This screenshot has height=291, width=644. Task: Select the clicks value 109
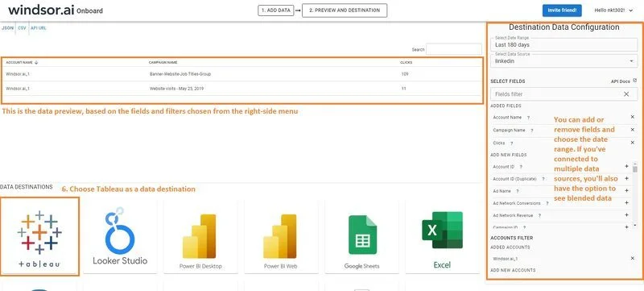[405, 74]
